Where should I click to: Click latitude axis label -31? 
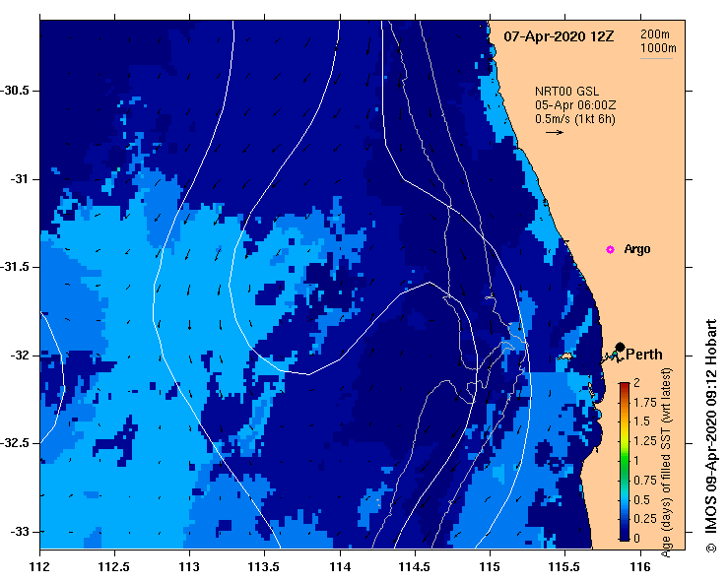point(19,179)
